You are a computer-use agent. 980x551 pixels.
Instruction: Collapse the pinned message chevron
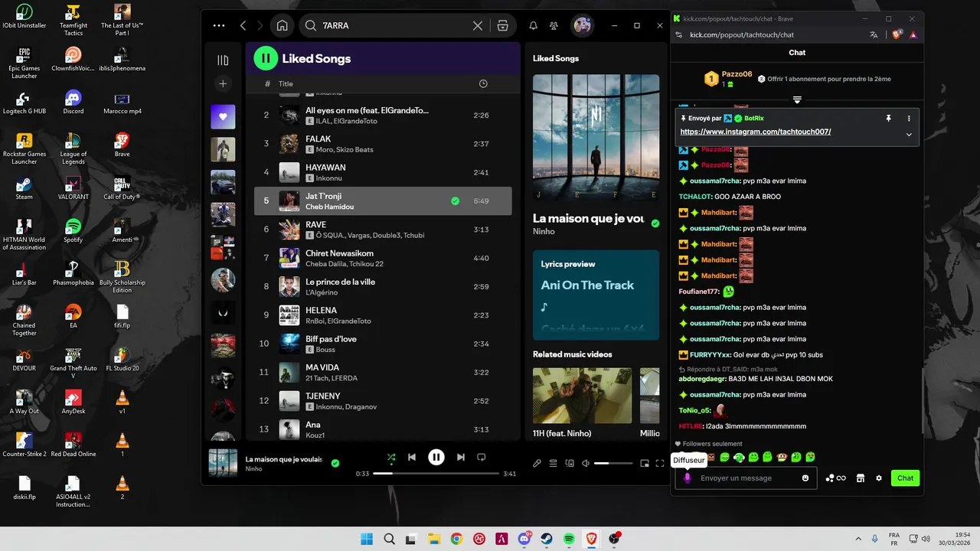pos(909,135)
